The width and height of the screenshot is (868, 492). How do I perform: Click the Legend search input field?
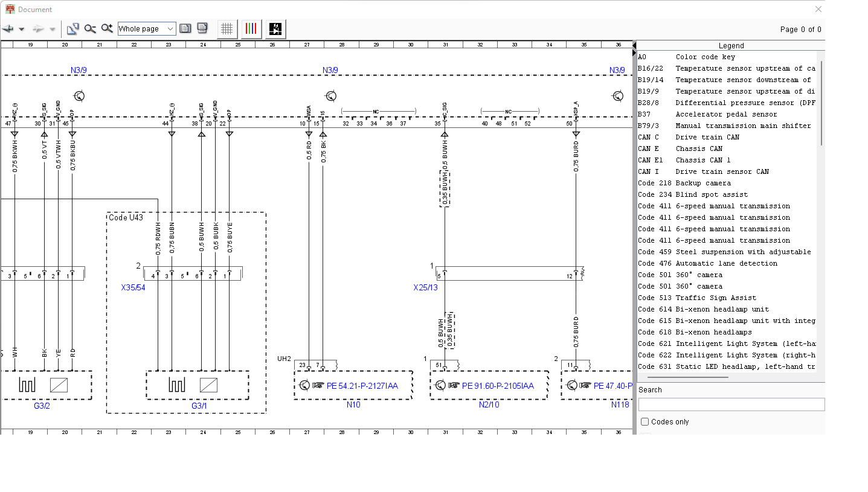[731, 404]
